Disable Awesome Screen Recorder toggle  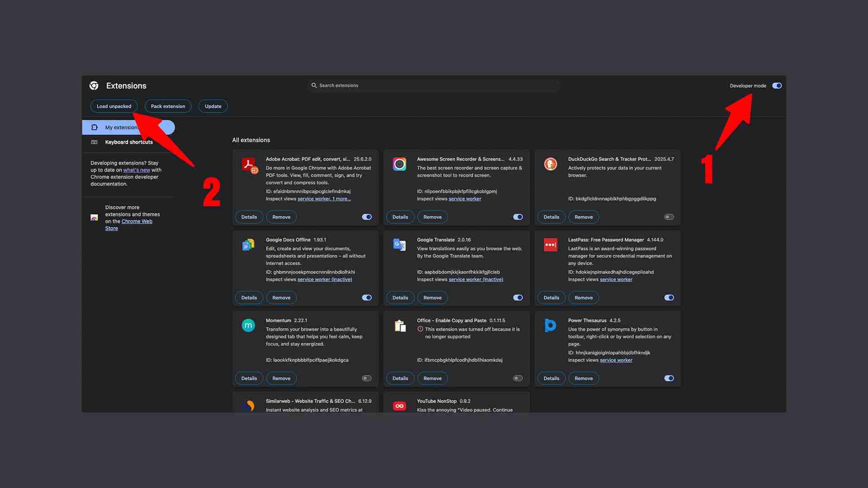tap(518, 217)
